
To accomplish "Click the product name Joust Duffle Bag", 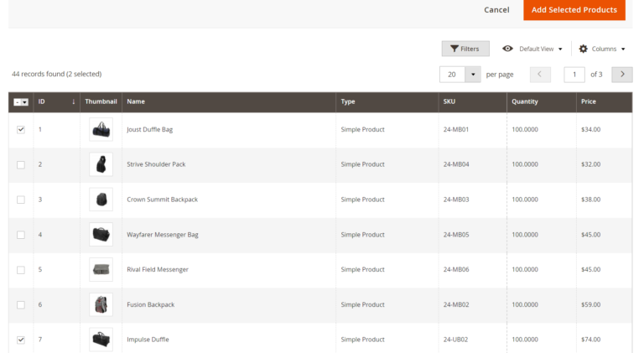I will pyautogui.click(x=150, y=130).
